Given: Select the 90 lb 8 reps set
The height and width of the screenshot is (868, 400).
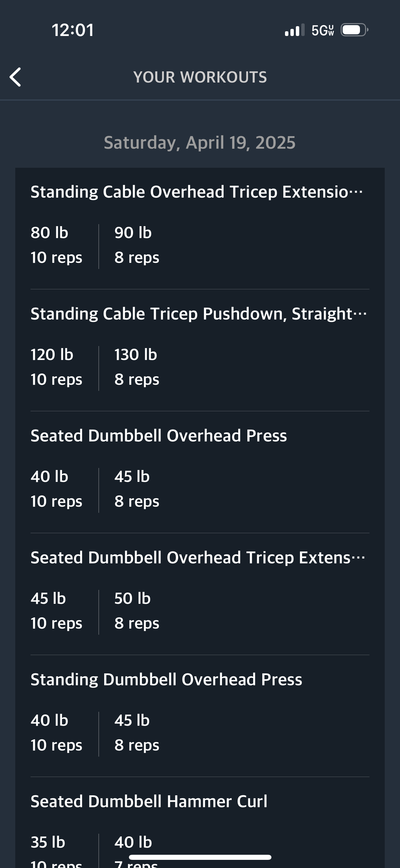Looking at the screenshot, I should tap(137, 245).
